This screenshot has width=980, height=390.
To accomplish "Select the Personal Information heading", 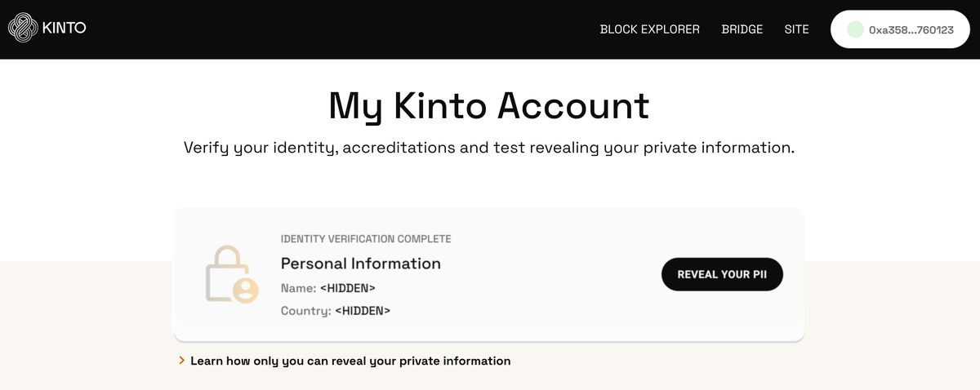I will tap(360, 264).
